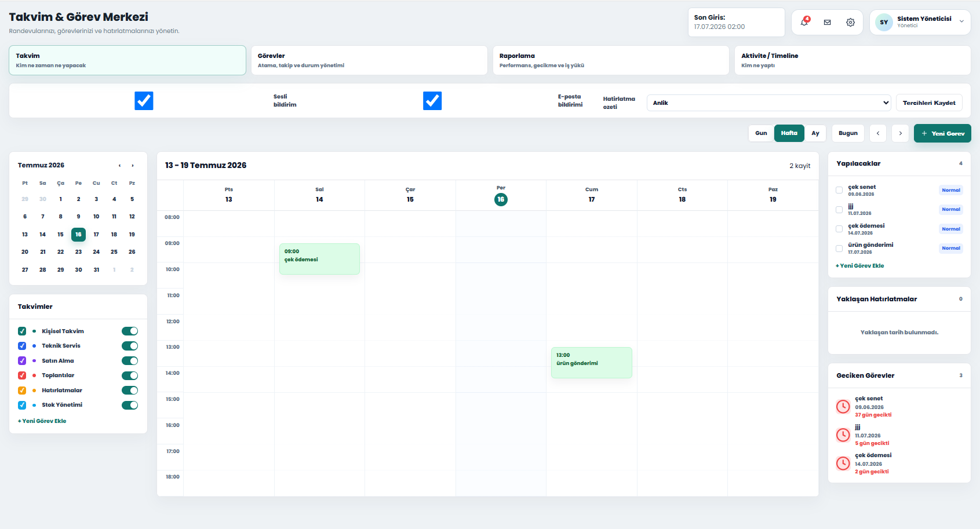Open the settings gear icon
This screenshot has width=980, height=529.
click(x=850, y=23)
